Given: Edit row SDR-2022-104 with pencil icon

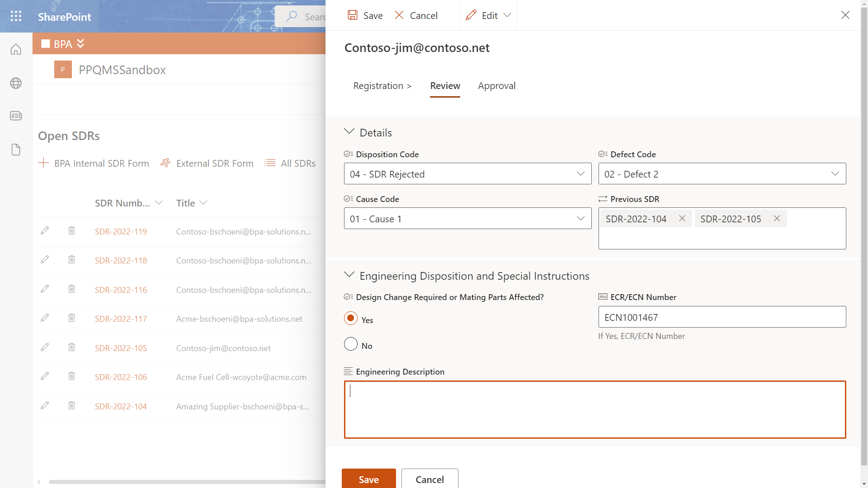Looking at the screenshot, I should pos(45,405).
